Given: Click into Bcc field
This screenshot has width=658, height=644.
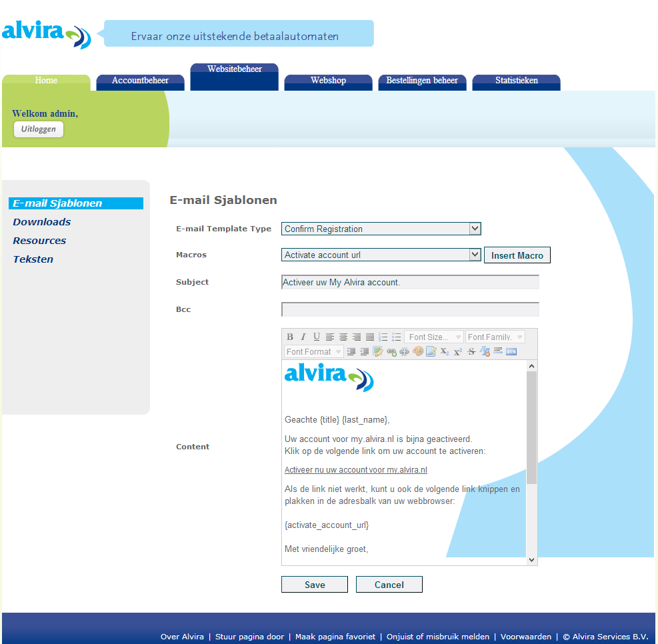Looking at the screenshot, I should coord(410,309).
